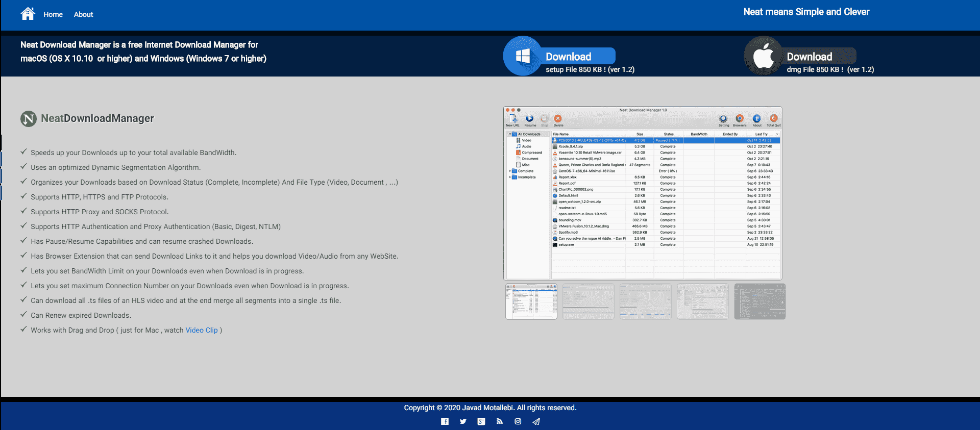Open the Google Plus footer icon

tap(481, 421)
